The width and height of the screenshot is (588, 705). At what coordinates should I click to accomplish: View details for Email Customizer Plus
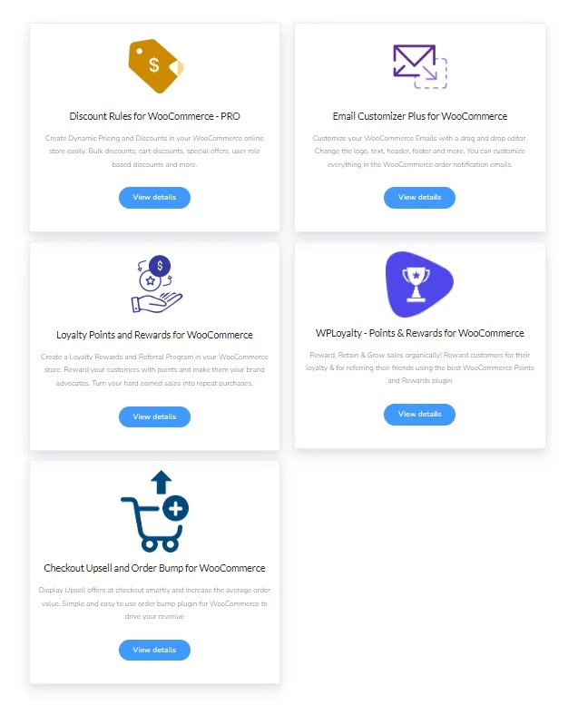pos(419,198)
